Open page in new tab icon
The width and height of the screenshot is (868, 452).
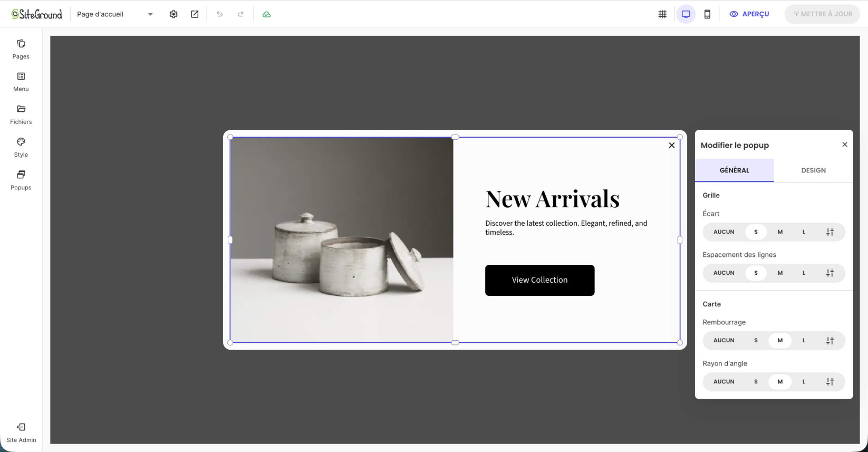(195, 14)
